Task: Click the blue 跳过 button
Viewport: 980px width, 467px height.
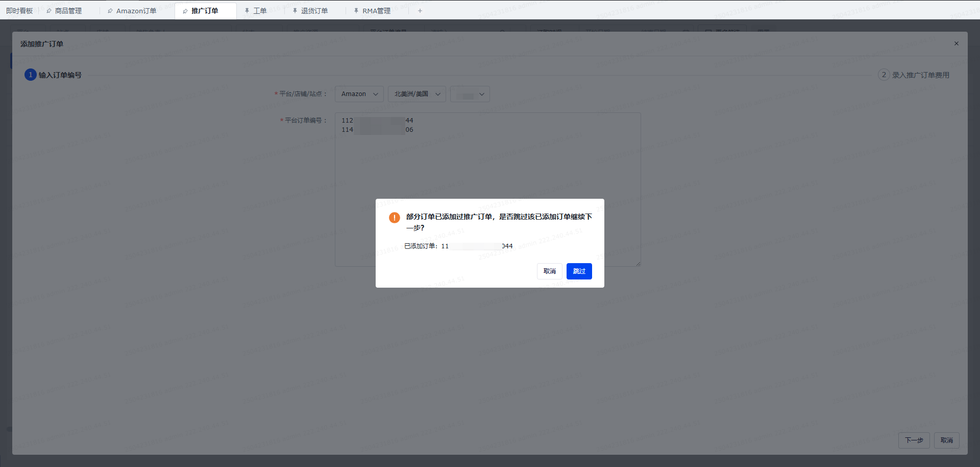Action: pos(579,271)
